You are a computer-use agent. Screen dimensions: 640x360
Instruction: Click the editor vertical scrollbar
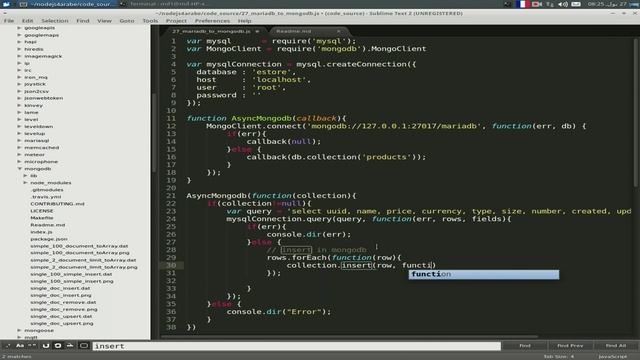click(x=636, y=114)
